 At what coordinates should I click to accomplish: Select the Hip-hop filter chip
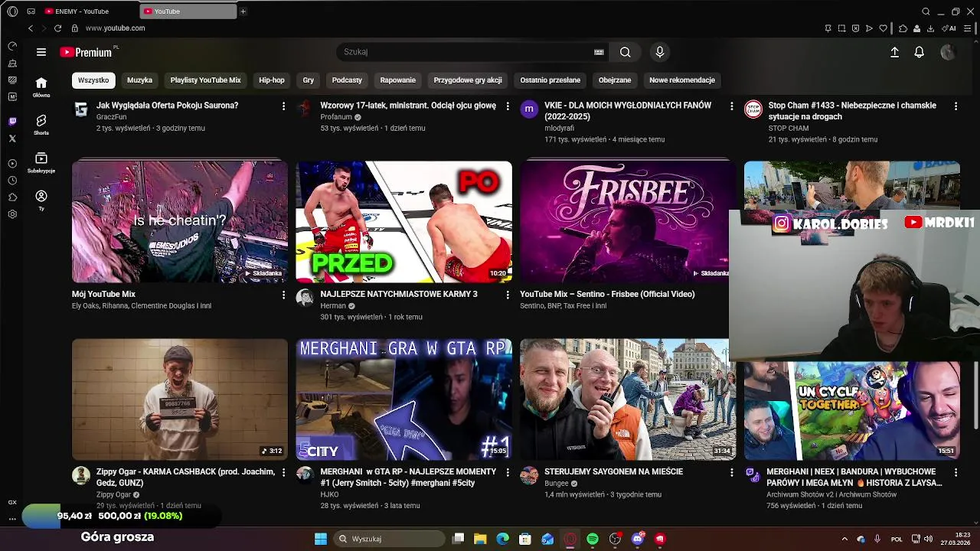272,80
